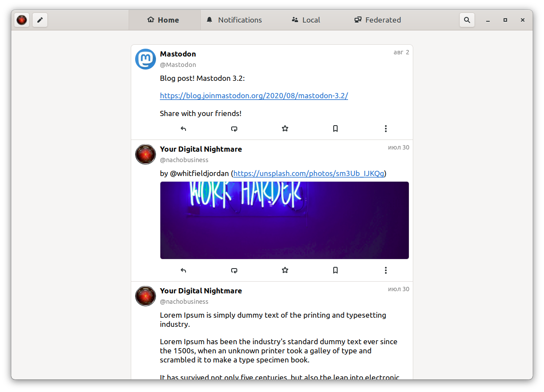The height and width of the screenshot is (392, 544).
Task: Open the Local timeline tab
Action: [305, 20]
